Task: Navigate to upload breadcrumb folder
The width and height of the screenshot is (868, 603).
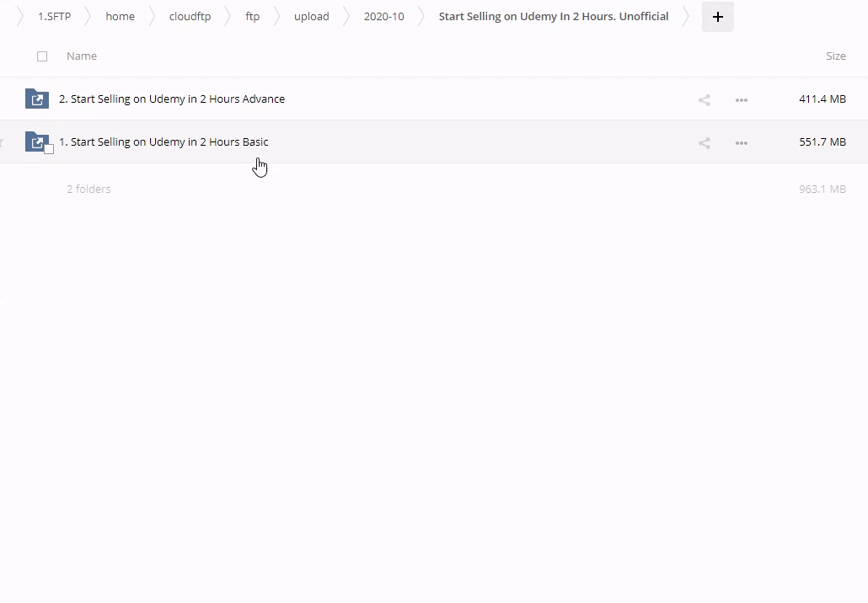Action: [311, 17]
